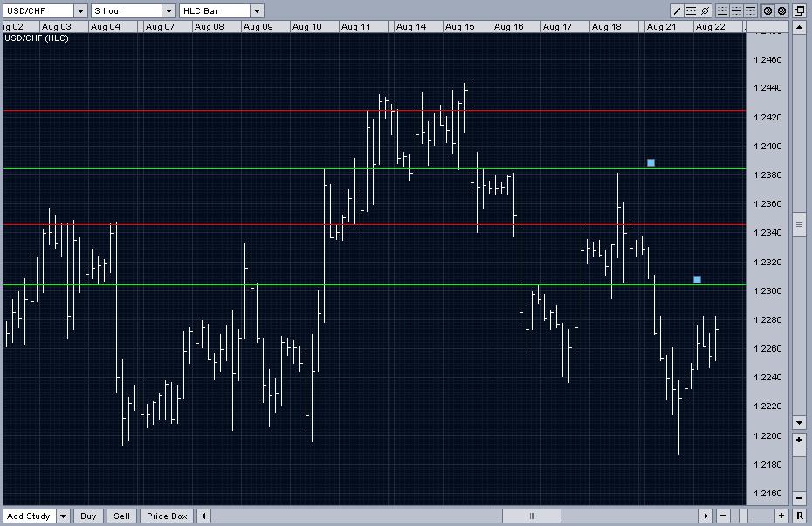812x526 pixels.
Task: Click the Sell button
Action: pos(121,516)
